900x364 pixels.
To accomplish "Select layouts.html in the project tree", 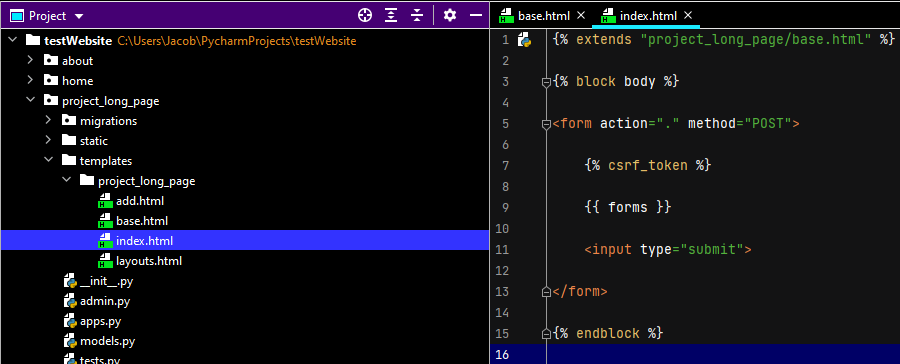I will point(149,261).
